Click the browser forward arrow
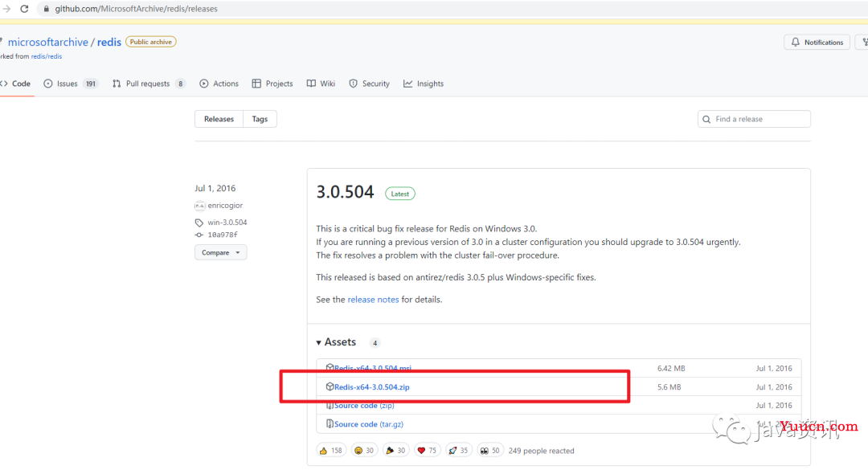 pyautogui.click(x=6, y=9)
